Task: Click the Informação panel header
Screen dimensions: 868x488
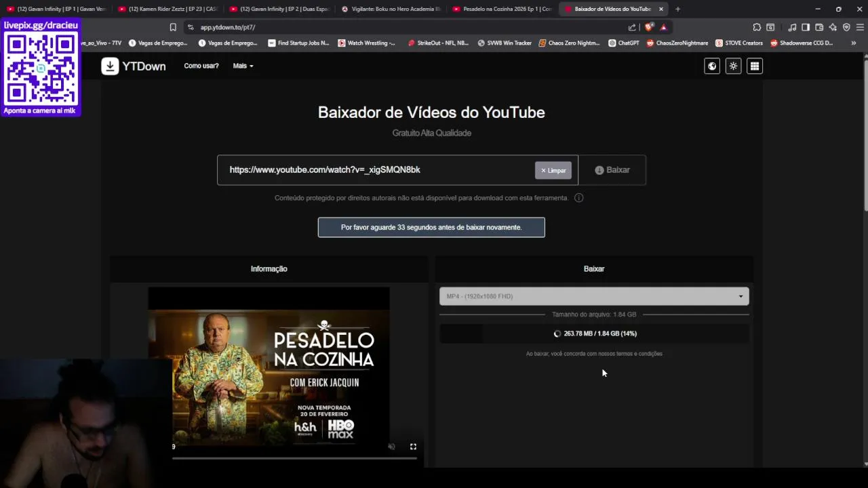Action: (x=269, y=269)
